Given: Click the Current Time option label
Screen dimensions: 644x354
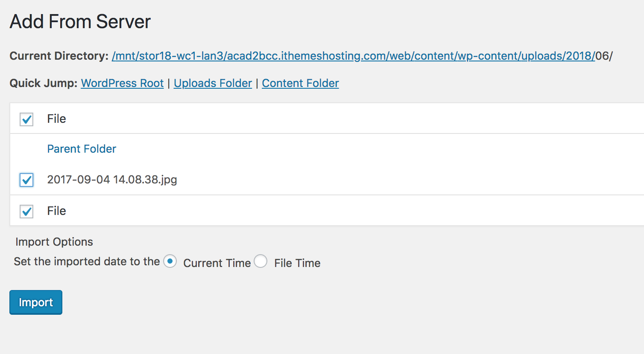Looking at the screenshot, I should pos(217,263).
